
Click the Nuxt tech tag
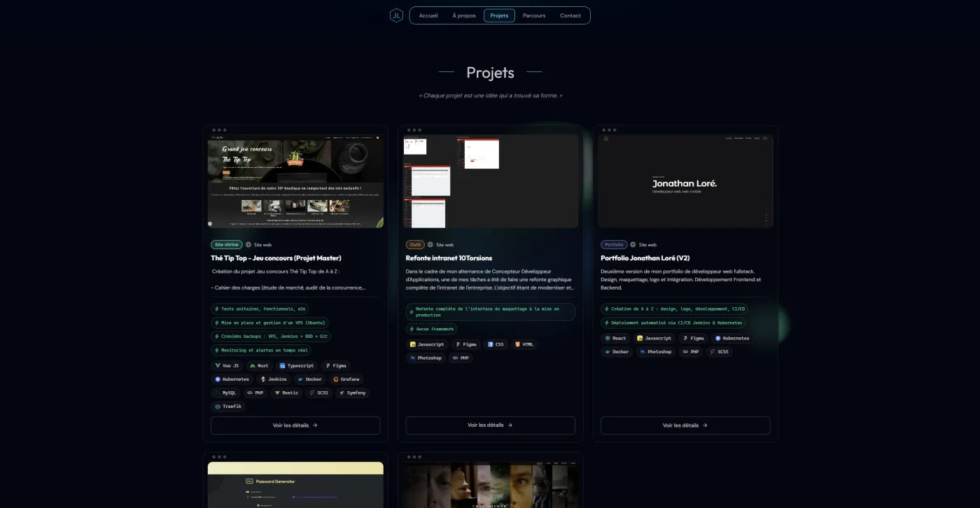pyautogui.click(x=259, y=365)
